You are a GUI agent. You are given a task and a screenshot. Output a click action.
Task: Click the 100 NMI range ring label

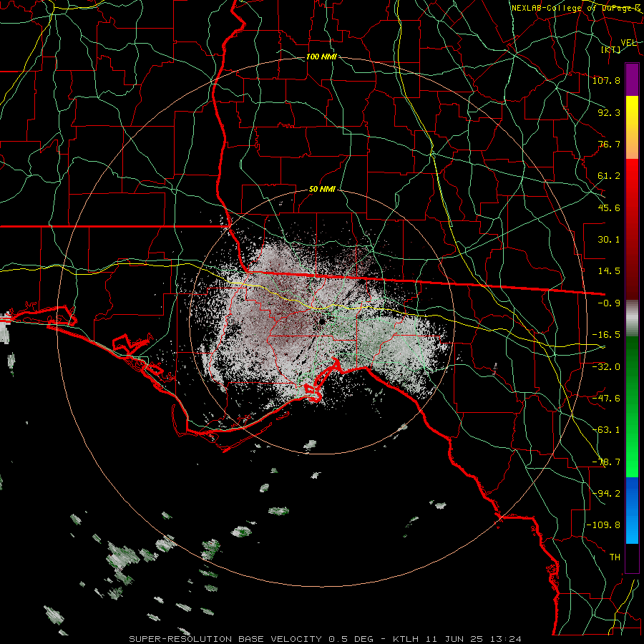pyautogui.click(x=321, y=57)
